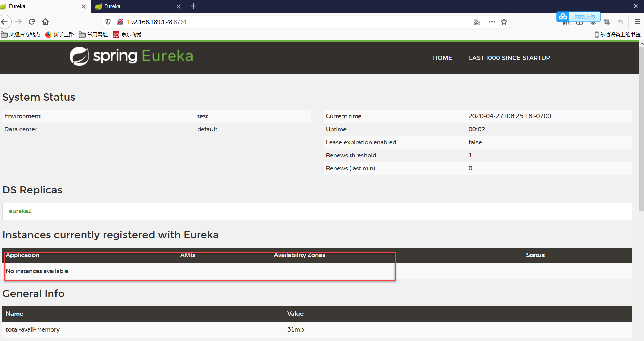
Task: Click the Spring Eureka logo
Action: pos(131,56)
